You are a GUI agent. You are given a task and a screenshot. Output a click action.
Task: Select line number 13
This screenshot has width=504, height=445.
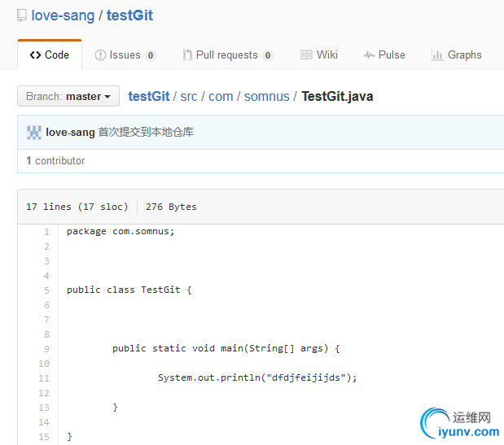44,407
